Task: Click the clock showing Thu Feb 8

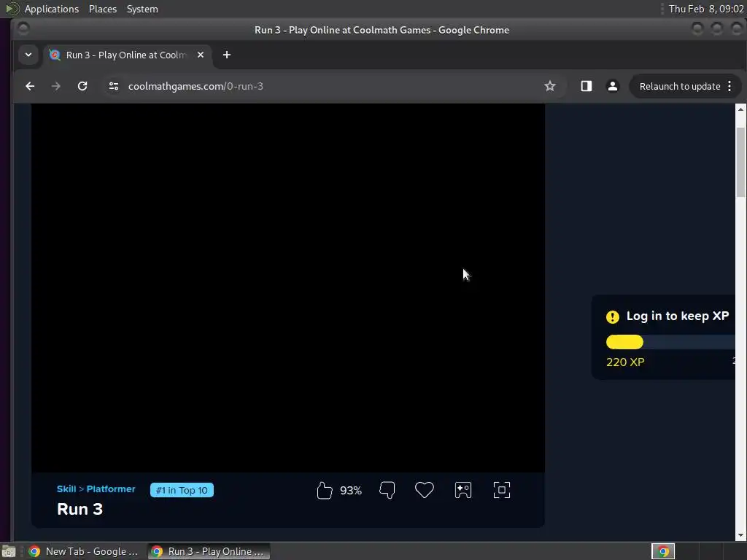Action: pos(705,9)
